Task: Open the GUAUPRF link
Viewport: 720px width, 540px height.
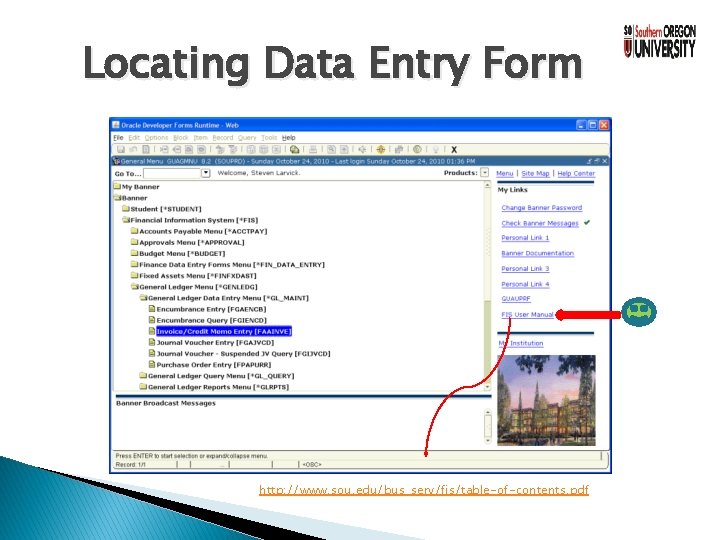Action: pos(516,298)
